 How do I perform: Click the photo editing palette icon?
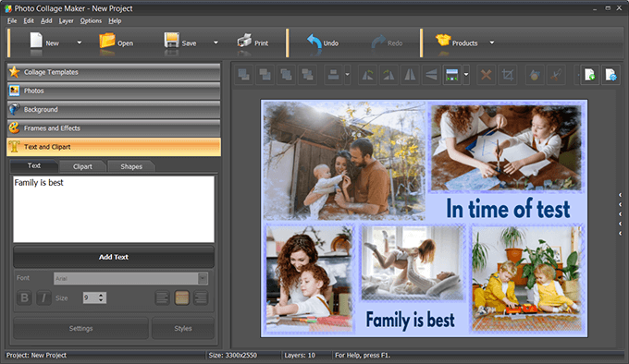point(535,75)
